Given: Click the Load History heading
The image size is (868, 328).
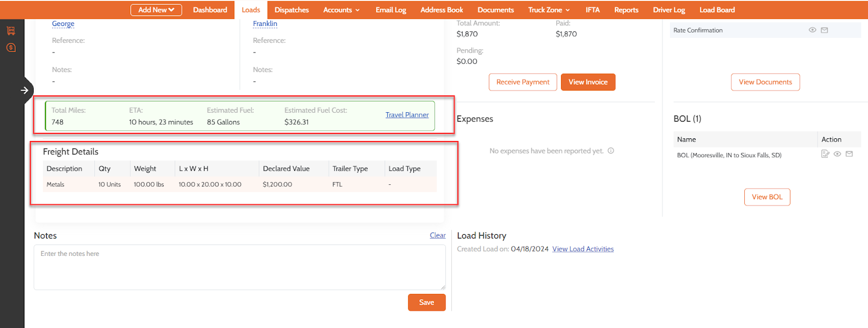Looking at the screenshot, I should tap(482, 235).
